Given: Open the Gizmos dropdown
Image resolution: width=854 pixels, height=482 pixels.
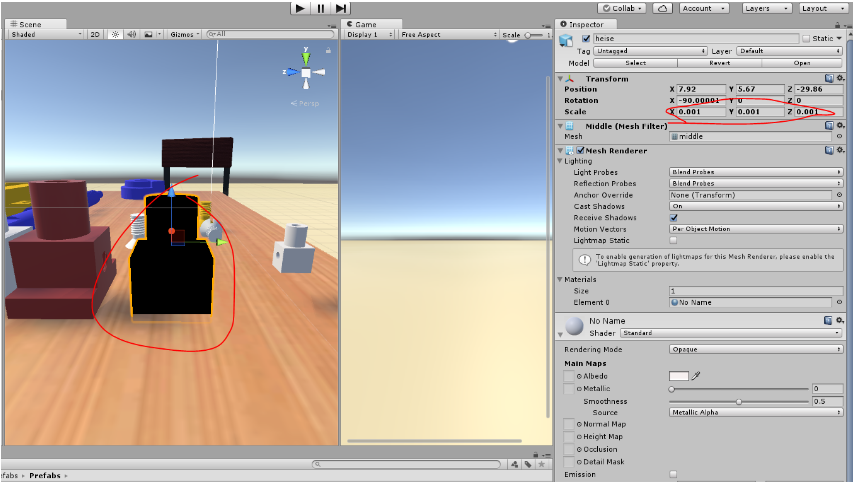Looking at the screenshot, I should (185, 34).
